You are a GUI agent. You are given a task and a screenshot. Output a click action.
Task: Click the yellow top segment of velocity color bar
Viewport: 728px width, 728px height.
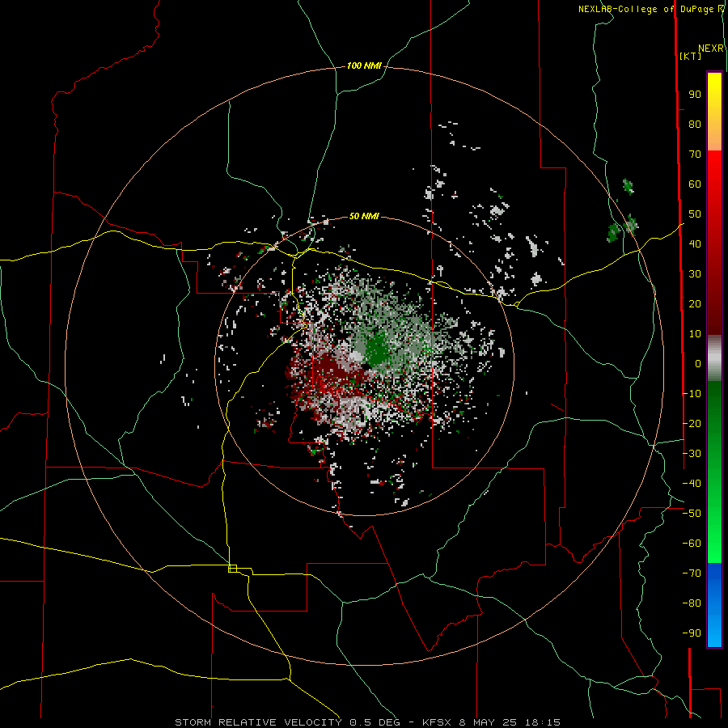point(714,112)
